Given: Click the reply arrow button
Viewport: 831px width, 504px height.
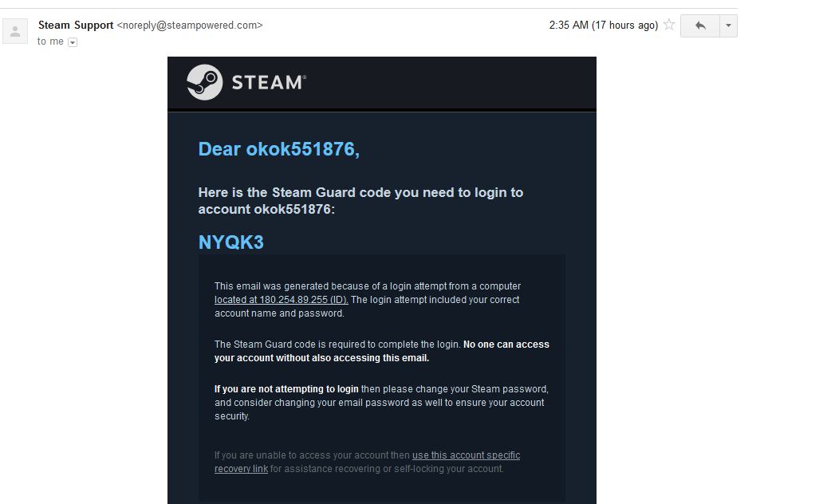Looking at the screenshot, I should (x=700, y=26).
